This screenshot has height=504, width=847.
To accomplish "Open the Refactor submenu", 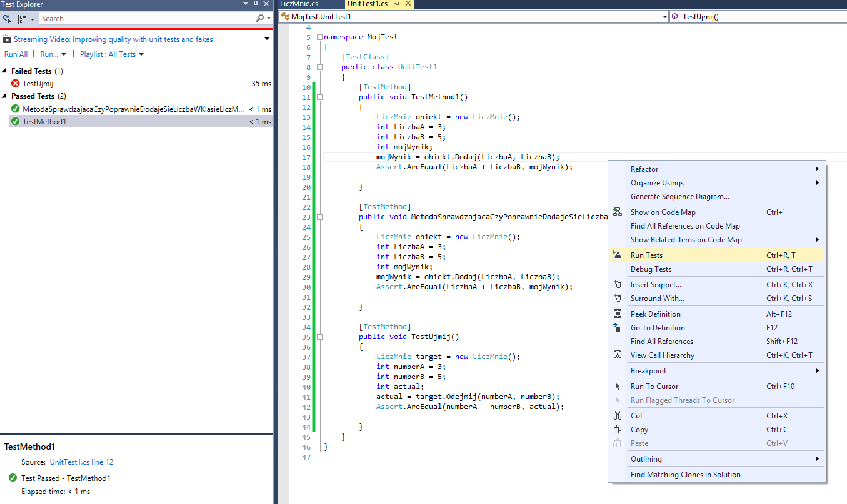I will tap(717, 169).
